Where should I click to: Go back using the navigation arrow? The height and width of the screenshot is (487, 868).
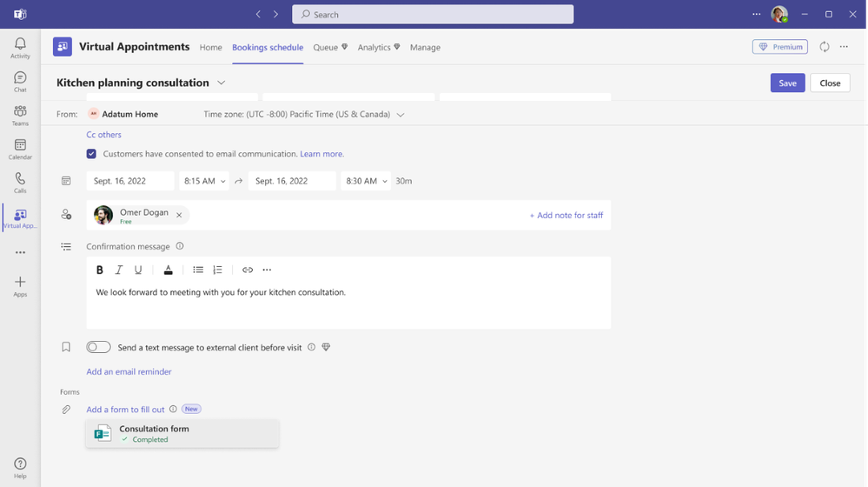click(258, 15)
